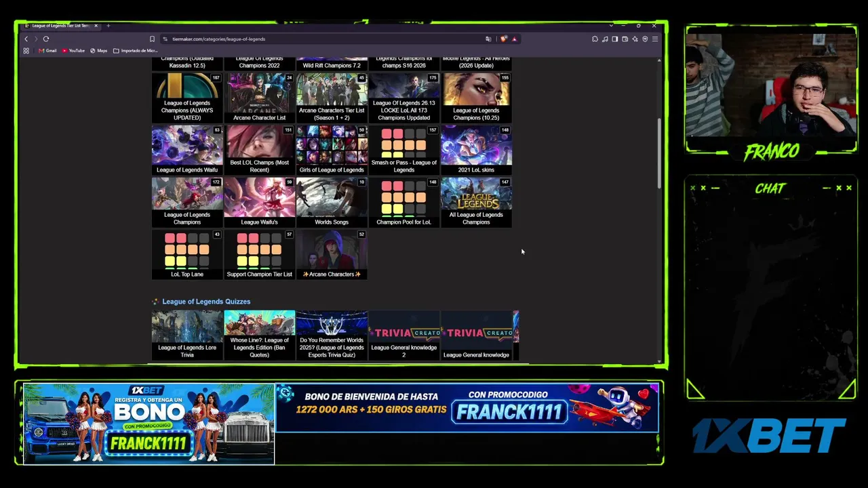Open All League of Legends Champions template
Screen dimensions: 868x488
tap(476, 202)
